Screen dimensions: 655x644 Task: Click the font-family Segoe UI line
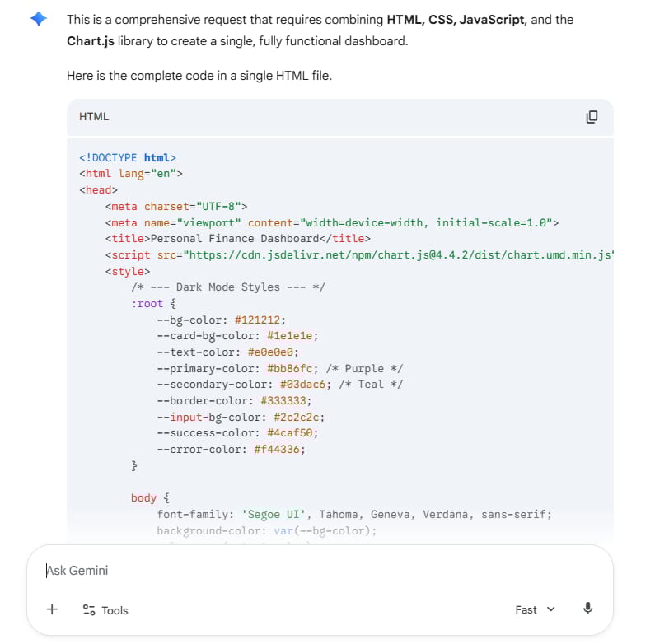(x=354, y=514)
